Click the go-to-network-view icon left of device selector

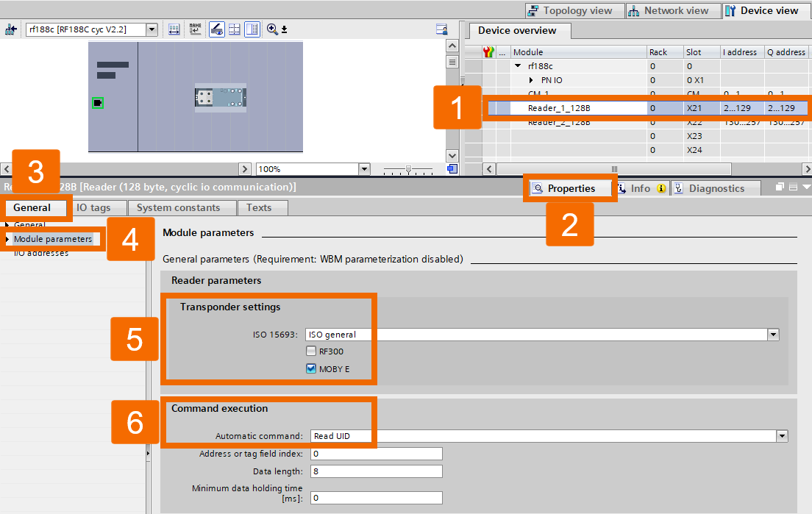pos(10,29)
